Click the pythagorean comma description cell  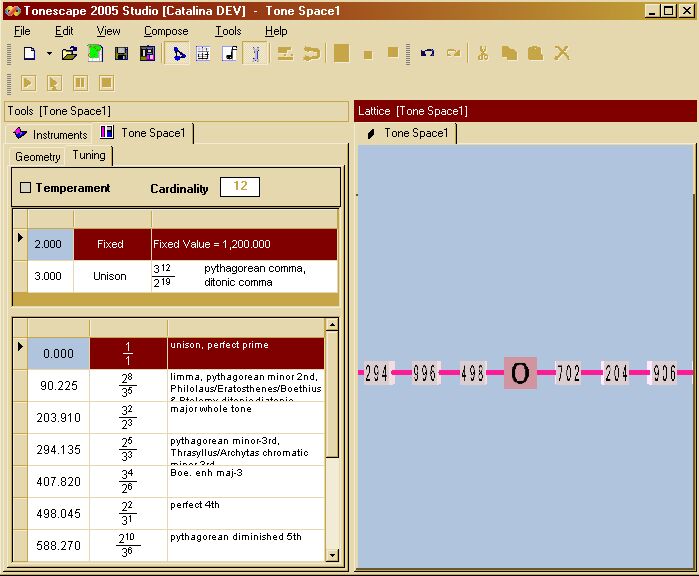click(x=244, y=276)
